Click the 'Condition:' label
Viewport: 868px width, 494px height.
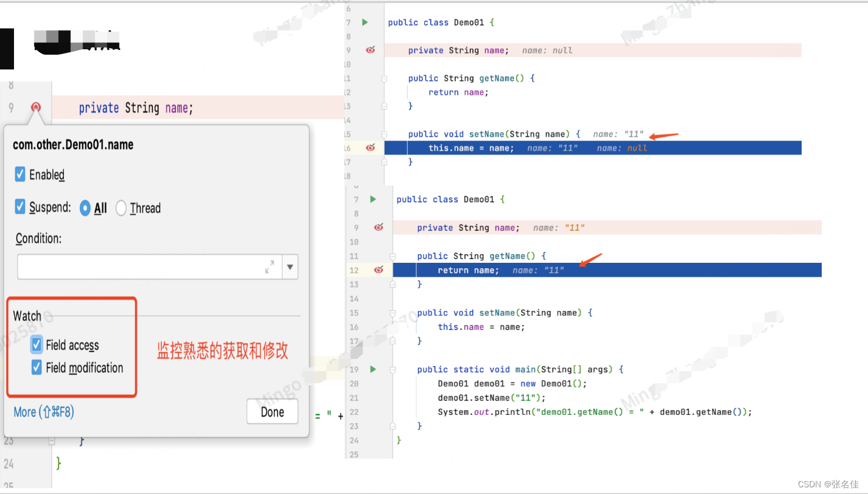(39, 238)
